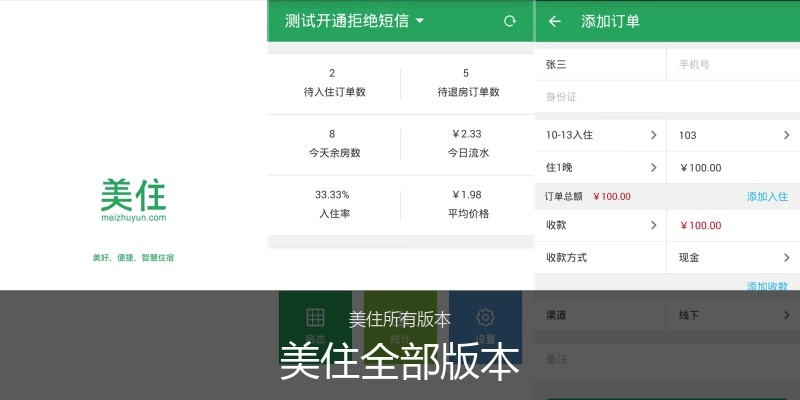Image resolution: width=800 pixels, height=400 pixels.
Task: Click the guest name field containing 张三
Action: click(x=601, y=64)
